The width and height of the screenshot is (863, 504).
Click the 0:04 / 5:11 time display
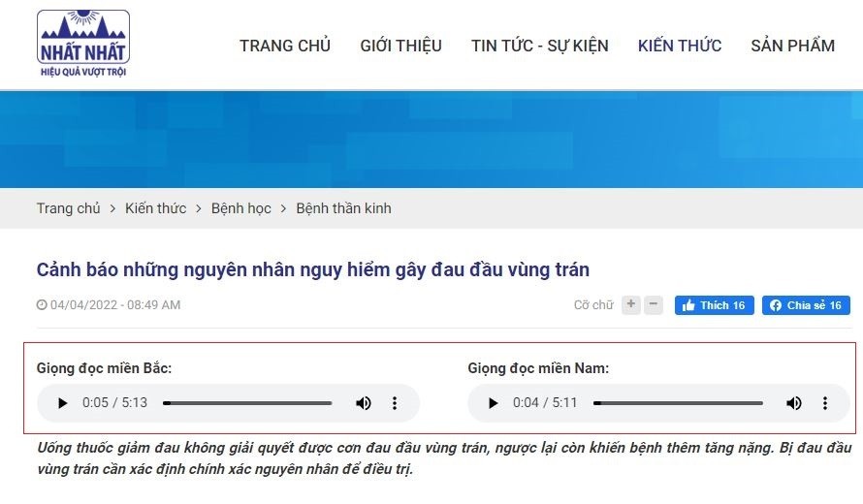click(x=545, y=403)
